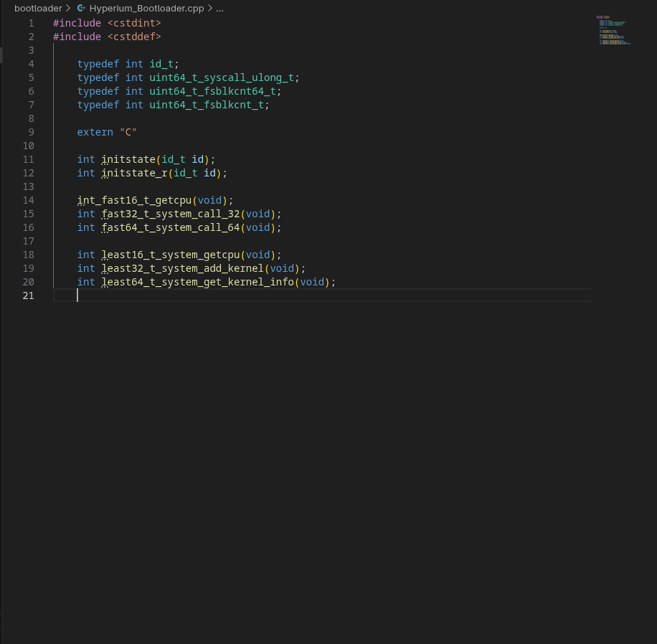
Task: Click the chevron after bootloader breadcrumb
Action: coord(68,9)
